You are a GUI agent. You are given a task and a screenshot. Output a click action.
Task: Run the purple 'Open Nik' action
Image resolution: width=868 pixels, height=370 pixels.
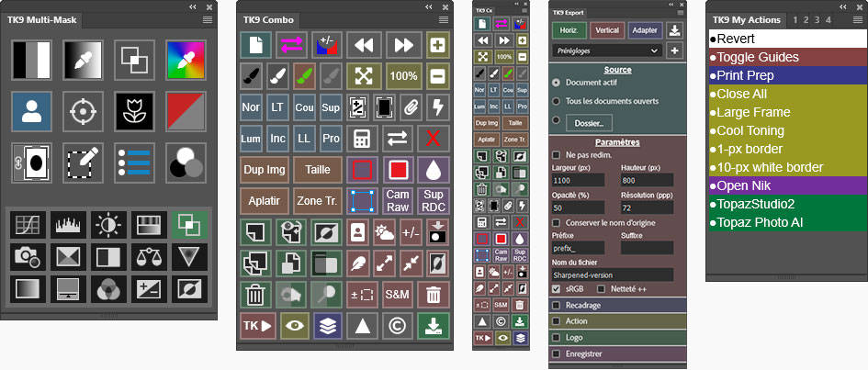click(x=785, y=185)
